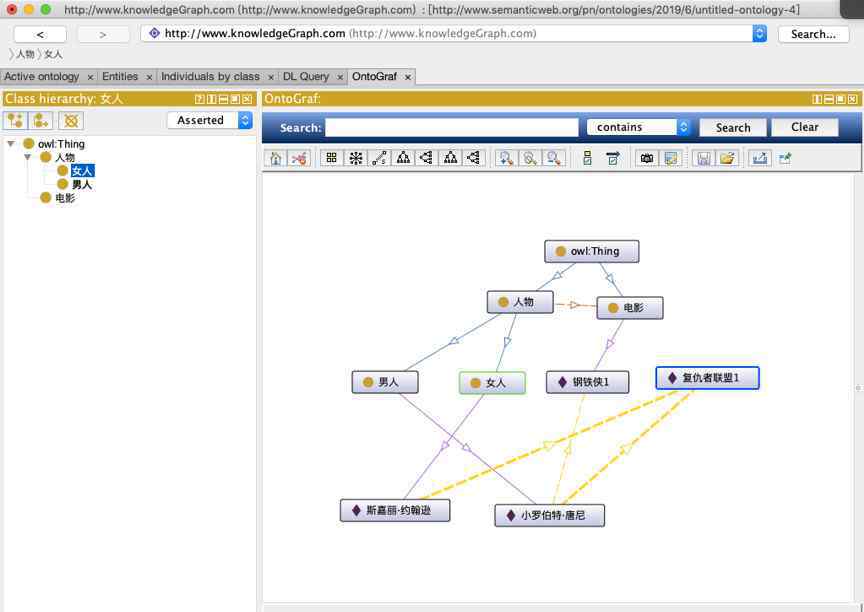The width and height of the screenshot is (864, 612).
Task: Open the DL Query tab
Action: click(x=306, y=77)
